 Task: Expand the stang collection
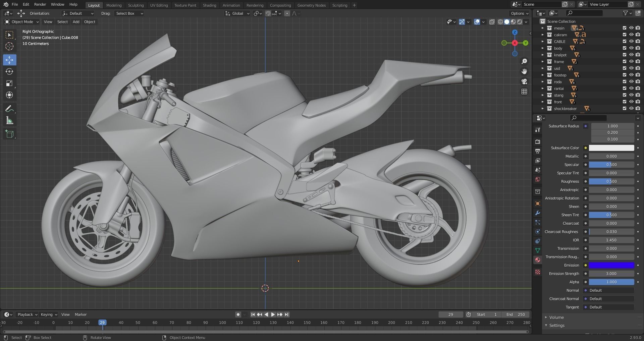pyautogui.click(x=543, y=95)
